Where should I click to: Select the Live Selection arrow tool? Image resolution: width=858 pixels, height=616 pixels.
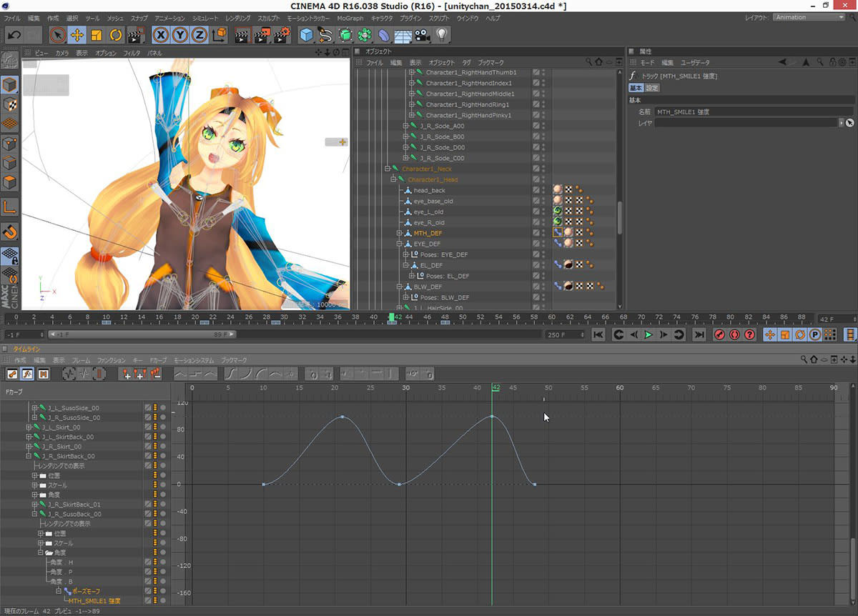[59, 34]
